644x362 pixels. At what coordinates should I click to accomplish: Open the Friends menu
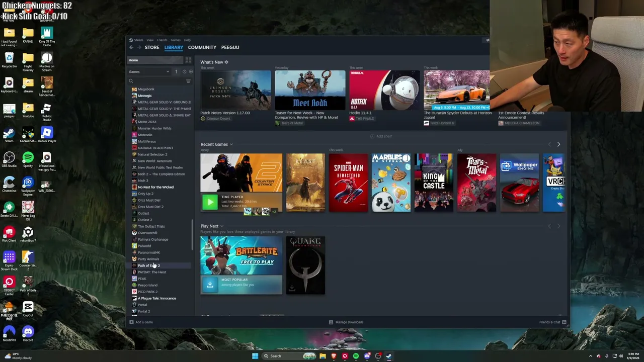tap(162, 40)
